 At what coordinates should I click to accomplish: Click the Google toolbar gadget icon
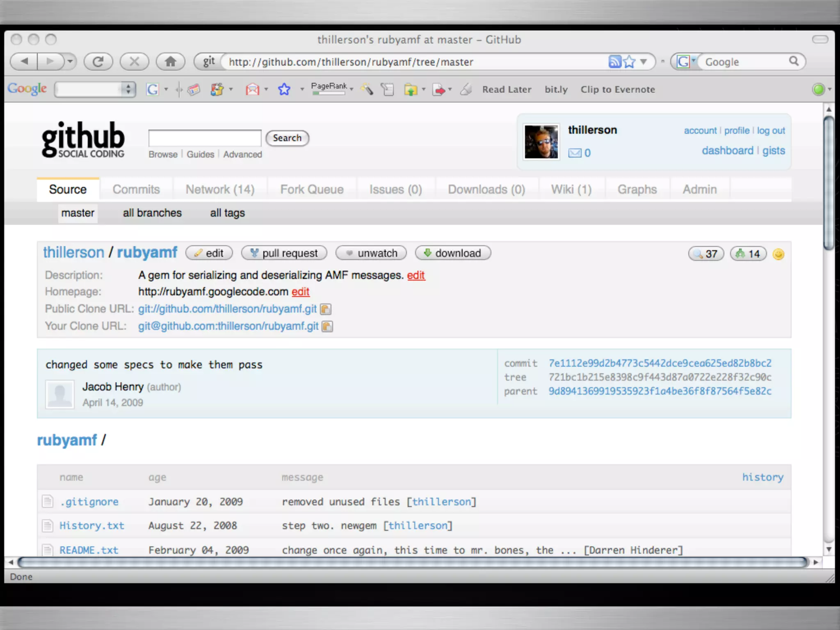click(217, 89)
